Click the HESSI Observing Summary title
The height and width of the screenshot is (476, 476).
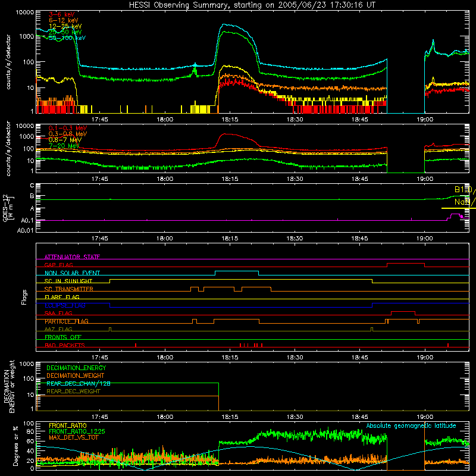[252, 5]
